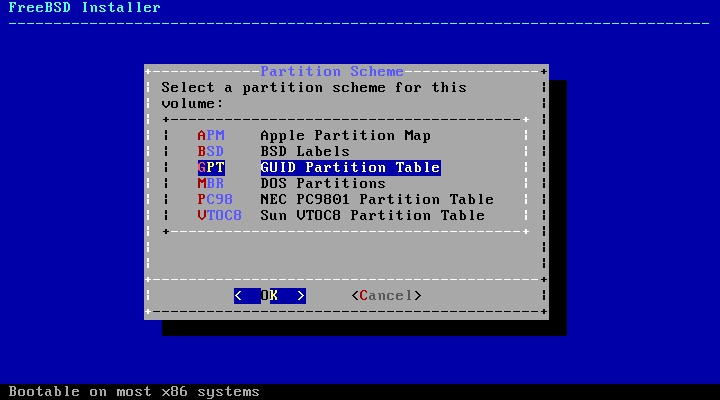The image size is (720, 400).
Task: Click the 'DOS Partitions' description
Action: coord(323,184)
